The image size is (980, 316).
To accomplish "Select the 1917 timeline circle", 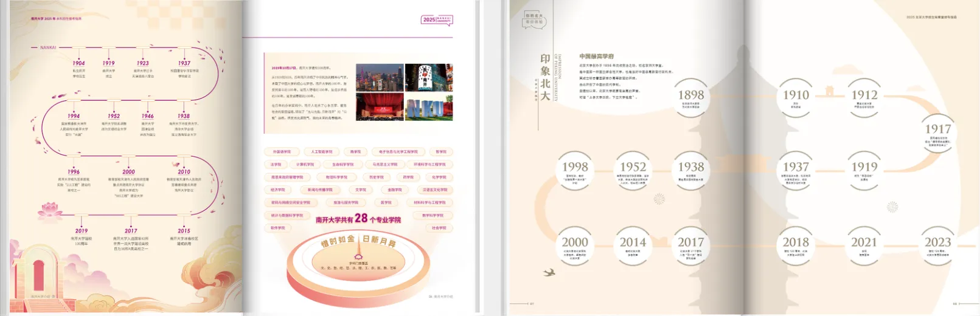I will 937,134.
